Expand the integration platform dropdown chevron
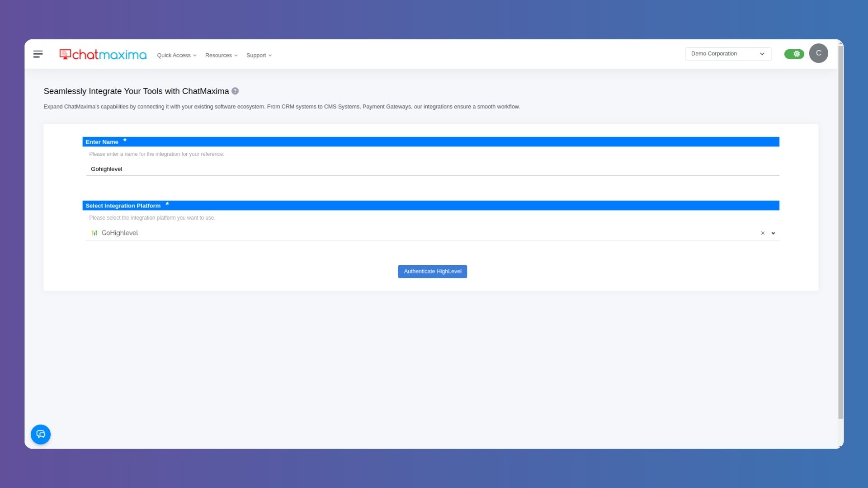The image size is (868, 488). 774,233
